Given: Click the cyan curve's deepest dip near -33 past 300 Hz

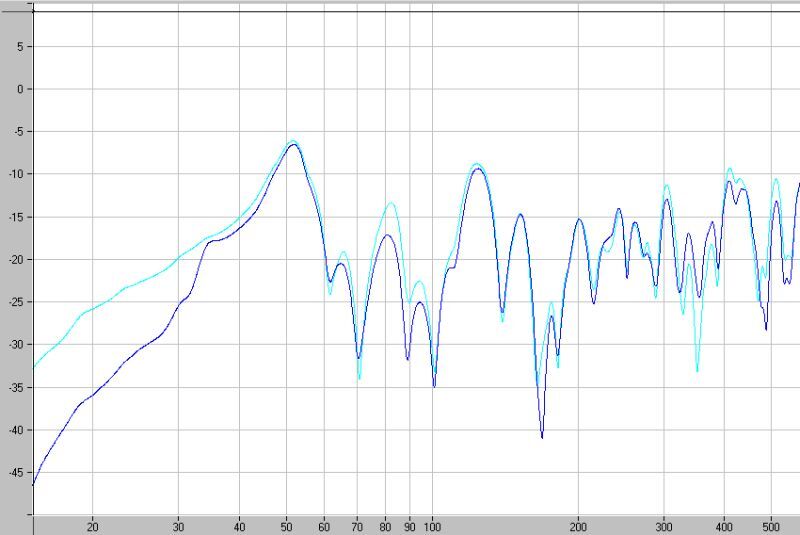Looking at the screenshot, I should (x=697, y=370).
